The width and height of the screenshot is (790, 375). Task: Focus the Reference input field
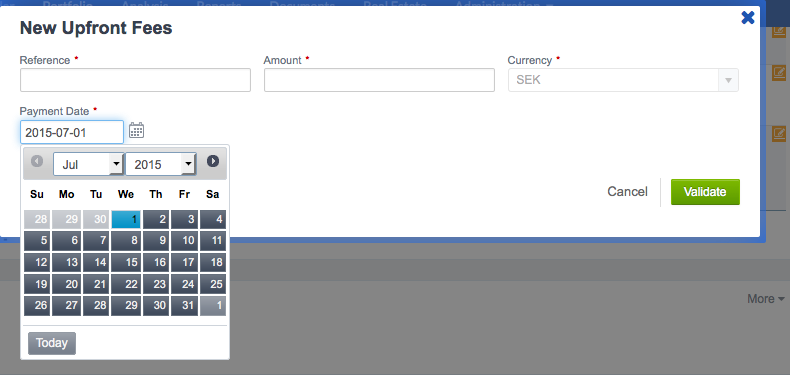(136, 80)
